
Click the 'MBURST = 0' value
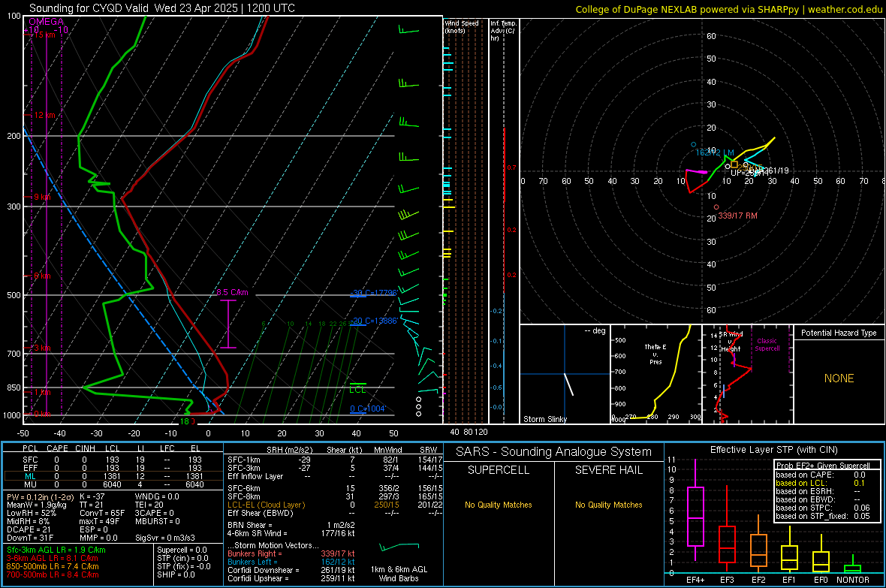click(x=157, y=521)
